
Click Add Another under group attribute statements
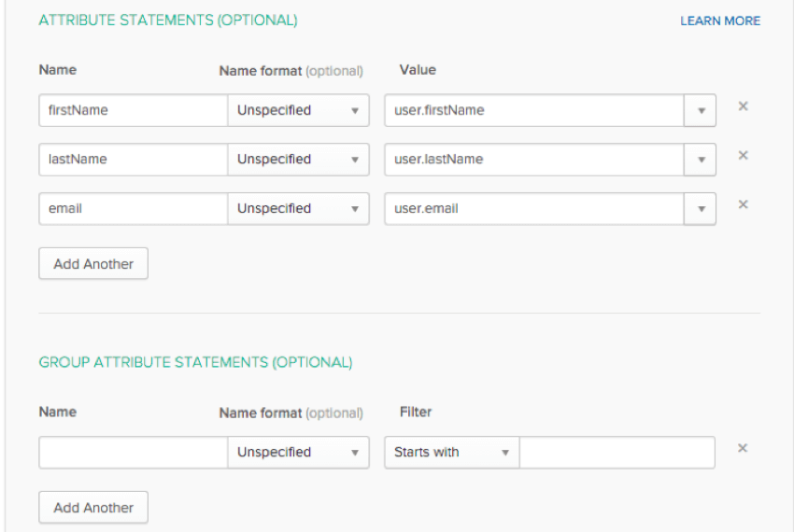(93, 508)
